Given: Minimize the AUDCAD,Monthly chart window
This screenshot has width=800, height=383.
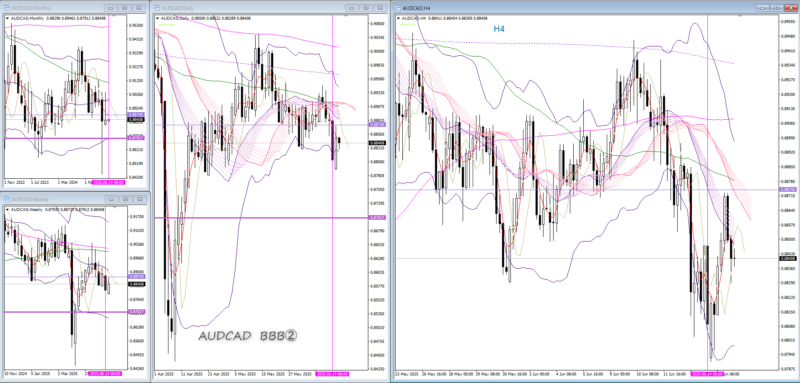Looking at the screenshot, I should [x=110, y=8].
